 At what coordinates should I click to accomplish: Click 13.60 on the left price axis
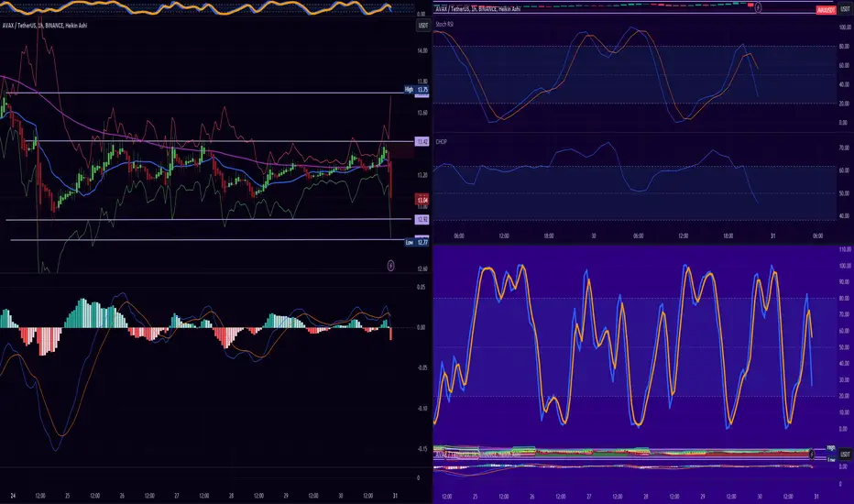422,113
